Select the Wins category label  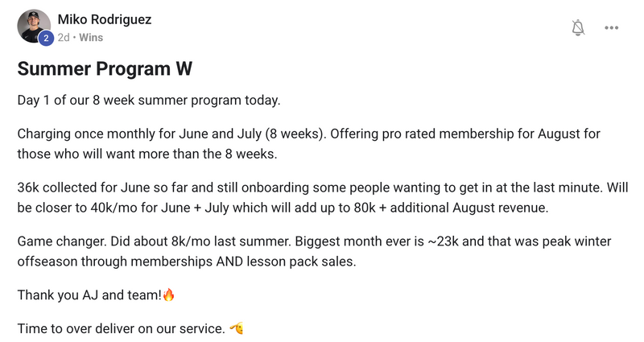tap(91, 37)
